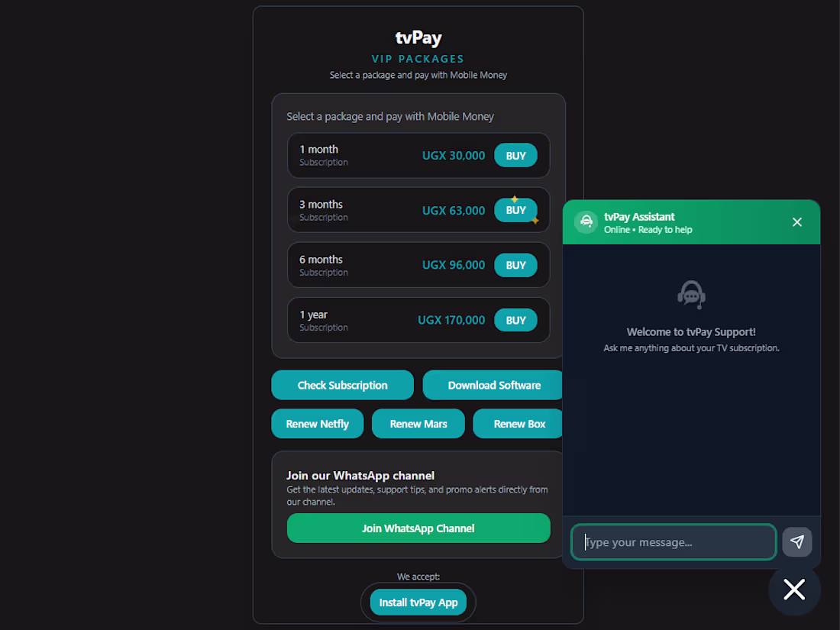This screenshot has height=630, width=840.
Task: Select Renew Box
Action: pos(517,423)
